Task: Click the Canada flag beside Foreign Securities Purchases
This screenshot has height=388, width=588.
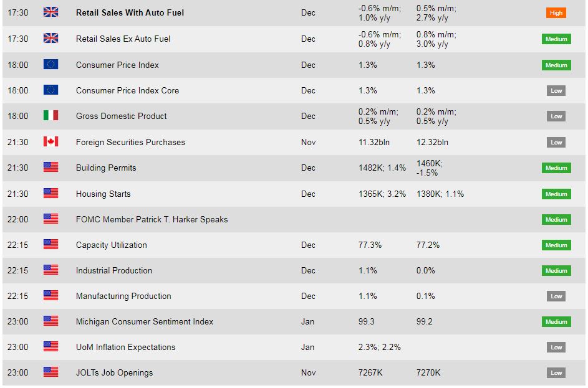Action: click(51, 142)
